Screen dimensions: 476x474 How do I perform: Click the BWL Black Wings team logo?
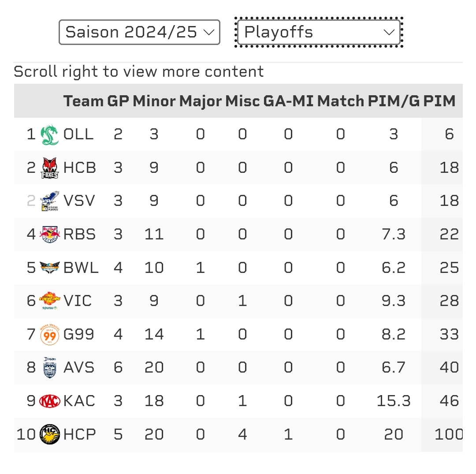point(49,268)
